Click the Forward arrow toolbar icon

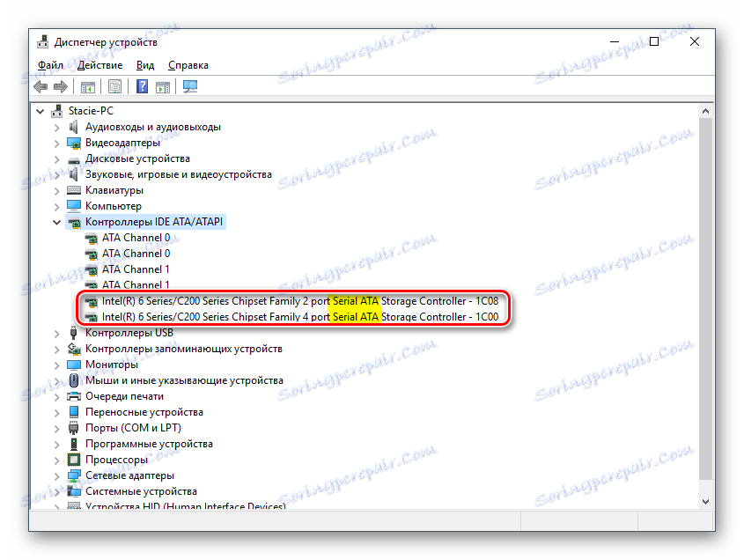(61, 86)
